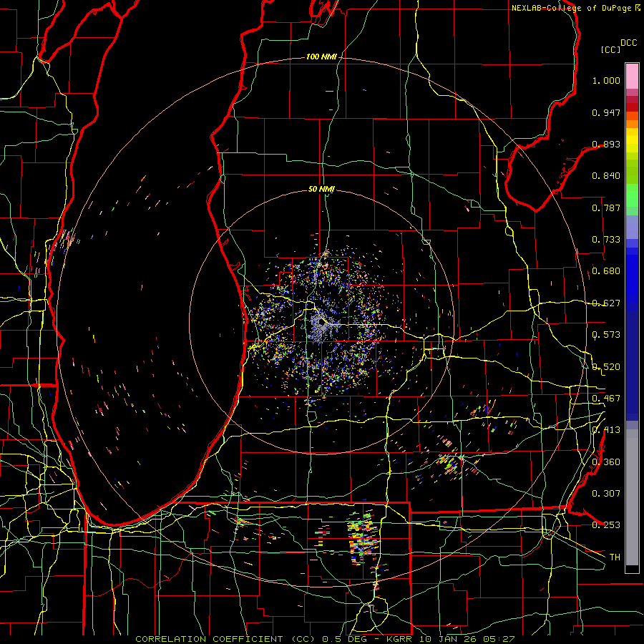Click the 0.520 color scale value
644x644 pixels.
[x=606, y=366]
